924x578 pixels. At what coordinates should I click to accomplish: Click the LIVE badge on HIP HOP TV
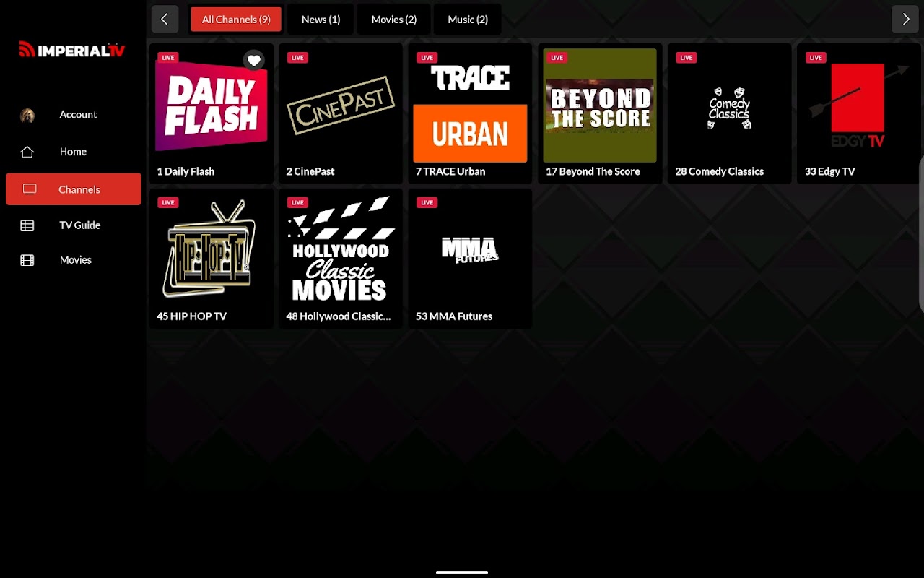click(x=168, y=202)
